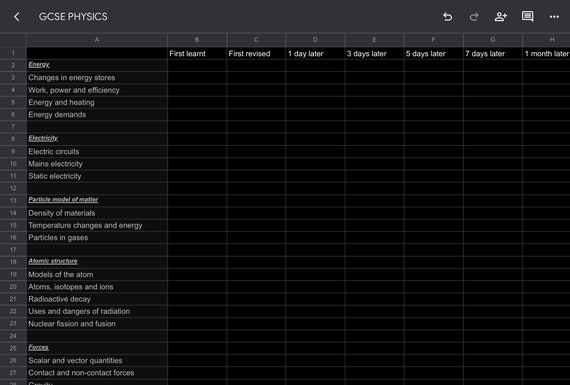570x385 pixels.
Task: Select 'Uses and dangers of radiation' cell
Action: [97, 312]
